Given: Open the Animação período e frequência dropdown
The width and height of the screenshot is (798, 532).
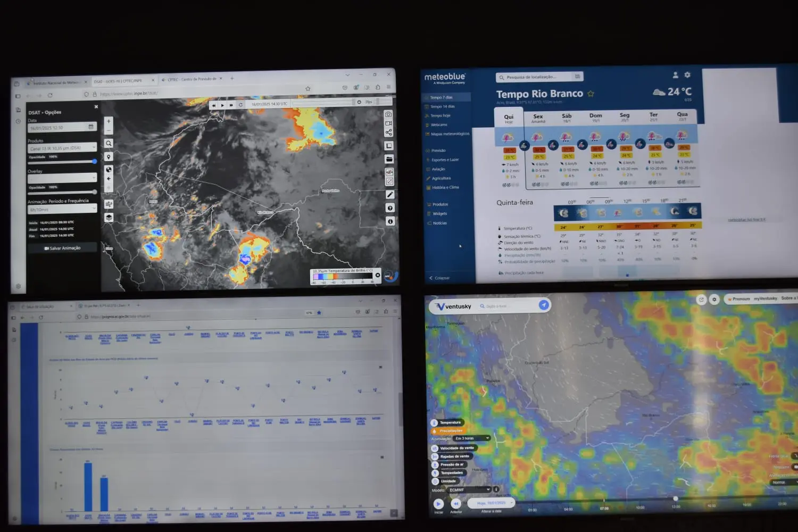Looking at the screenshot, I should pos(62,210).
